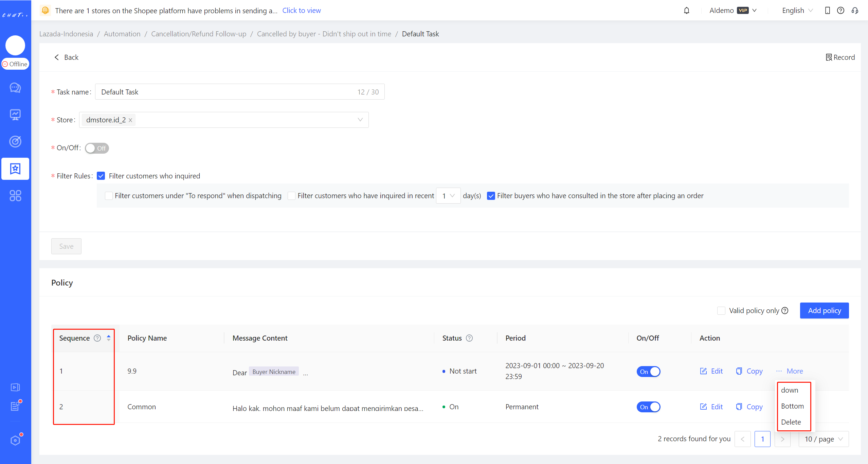Image resolution: width=868 pixels, height=464 pixels.
Task: Remove the dmstore.id_2 store tag
Action: [x=130, y=120]
